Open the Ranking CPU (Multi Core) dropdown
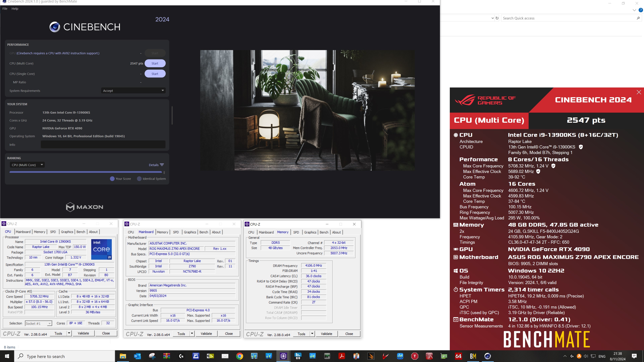 tap(27, 165)
